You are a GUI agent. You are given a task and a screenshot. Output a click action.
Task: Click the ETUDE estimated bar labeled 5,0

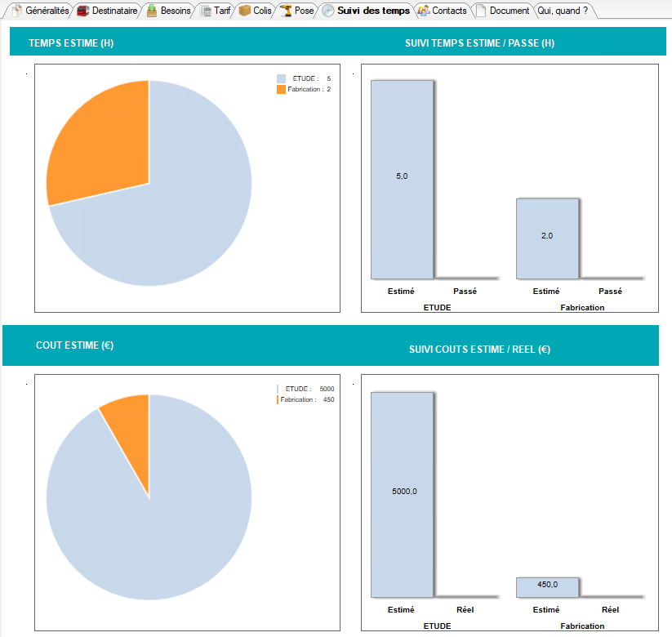click(402, 180)
